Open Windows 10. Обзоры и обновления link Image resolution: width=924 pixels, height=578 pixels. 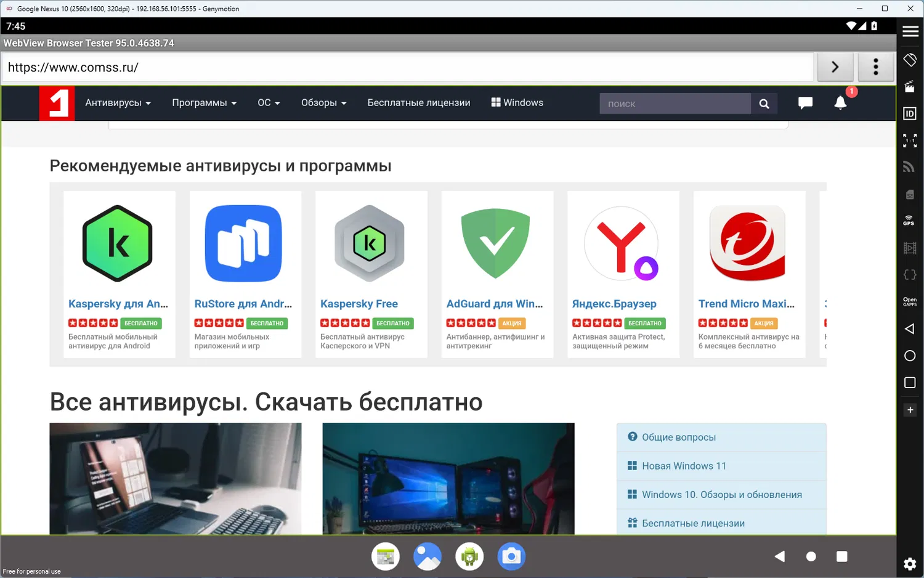pyautogui.click(x=721, y=495)
